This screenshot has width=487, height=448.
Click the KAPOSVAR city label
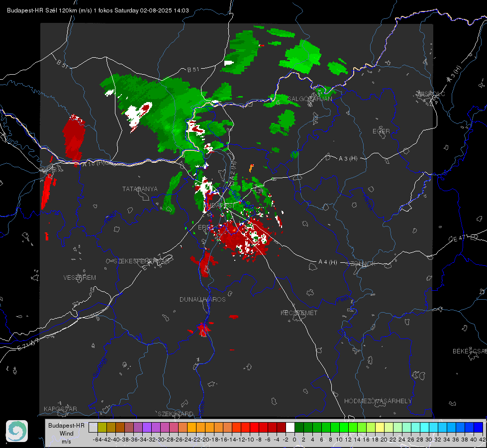pyautogui.click(x=60, y=409)
